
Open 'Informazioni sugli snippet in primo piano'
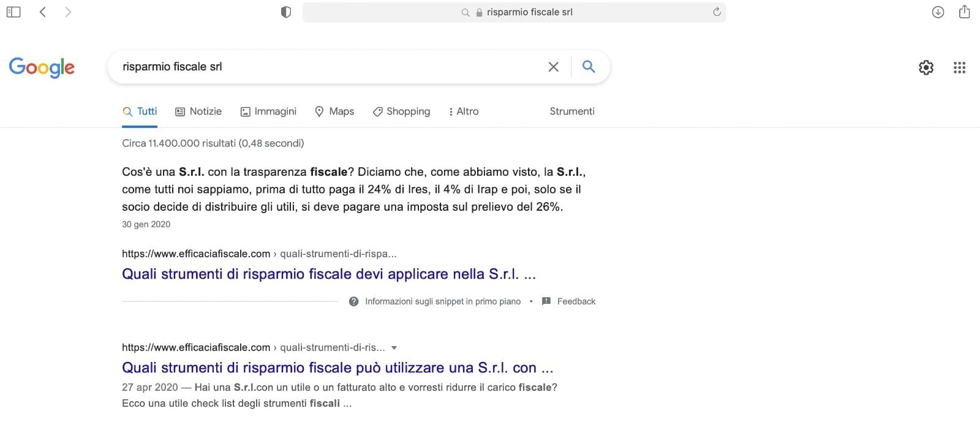click(443, 301)
